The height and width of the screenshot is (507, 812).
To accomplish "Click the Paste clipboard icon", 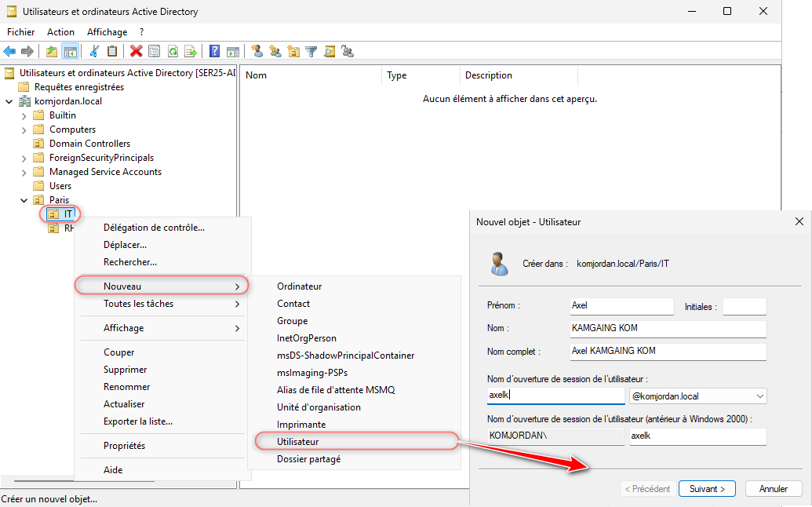I will 112,51.
